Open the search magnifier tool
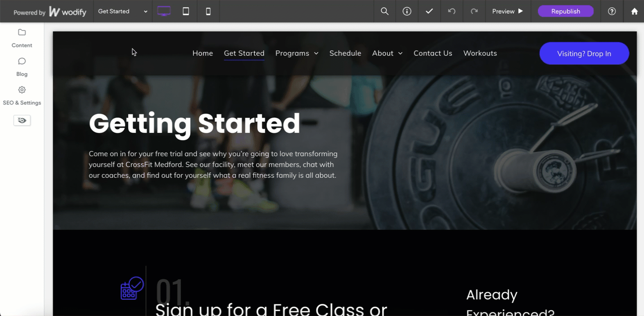This screenshot has height=316, width=644. pos(385,11)
